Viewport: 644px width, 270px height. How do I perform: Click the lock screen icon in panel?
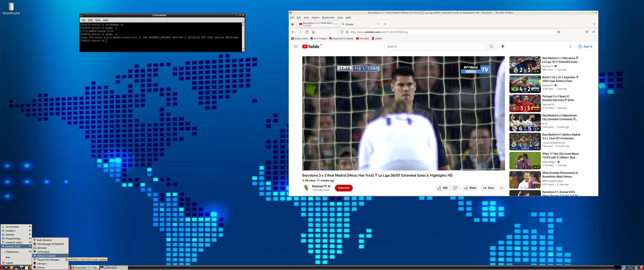tap(636, 268)
